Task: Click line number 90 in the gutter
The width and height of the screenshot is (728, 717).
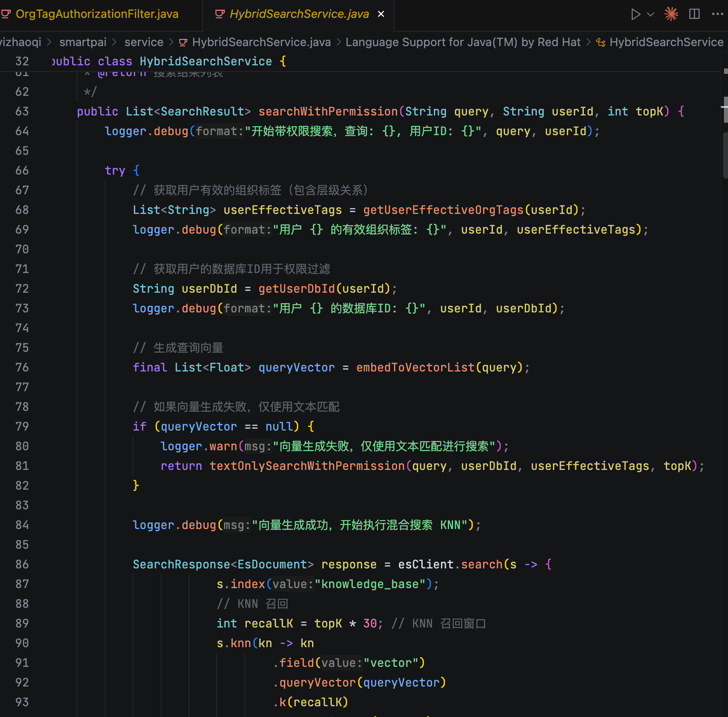Action: click(x=22, y=643)
